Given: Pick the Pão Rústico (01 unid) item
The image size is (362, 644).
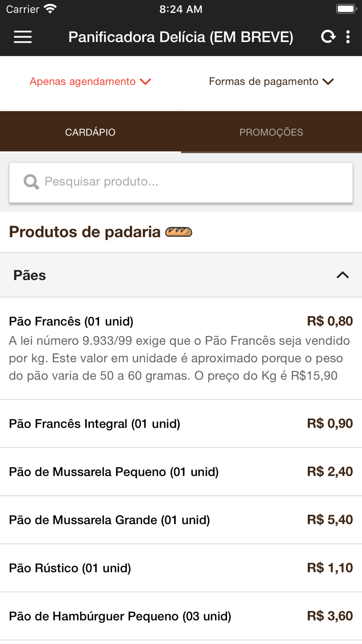Looking at the screenshot, I should pos(181,568).
